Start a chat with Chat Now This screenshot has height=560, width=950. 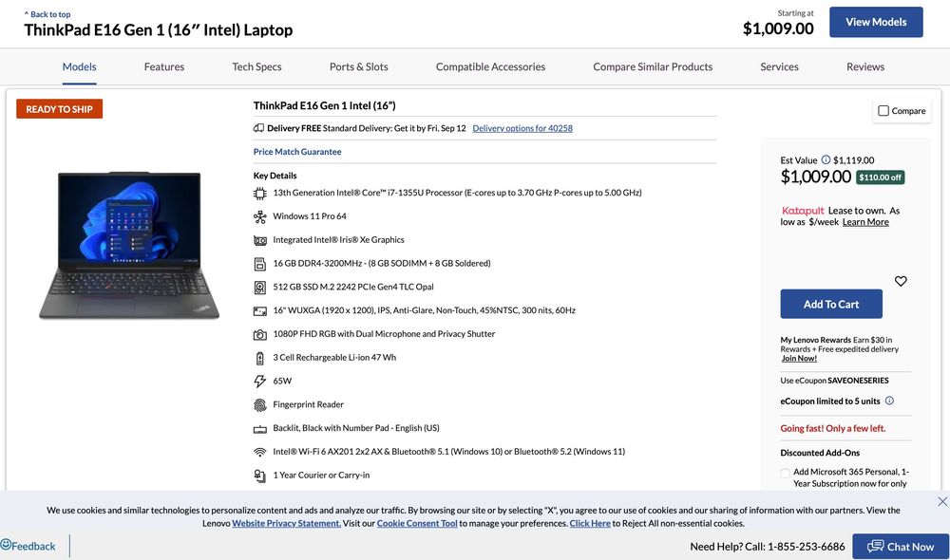click(900, 547)
